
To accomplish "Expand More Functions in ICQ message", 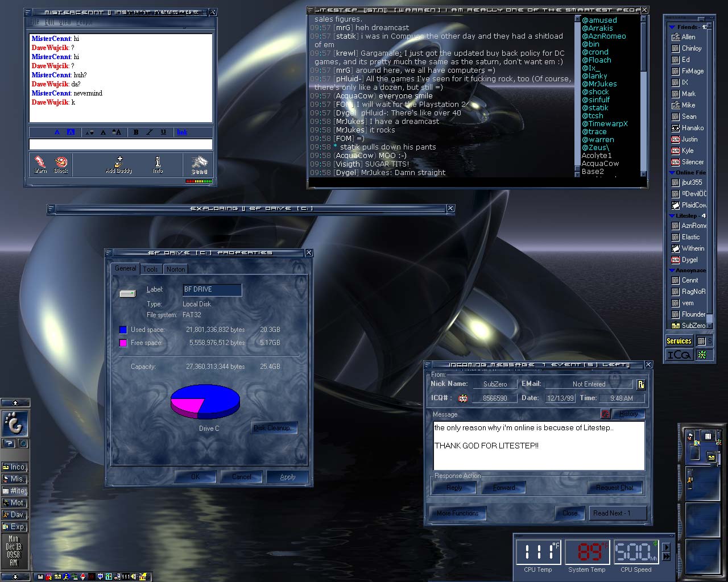I will 458,513.
